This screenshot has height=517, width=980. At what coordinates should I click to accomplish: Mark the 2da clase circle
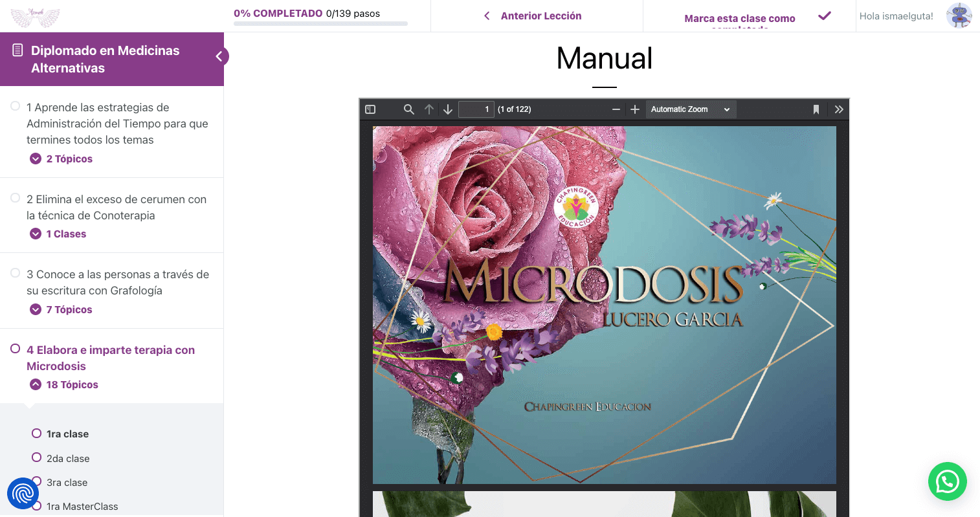(37, 457)
